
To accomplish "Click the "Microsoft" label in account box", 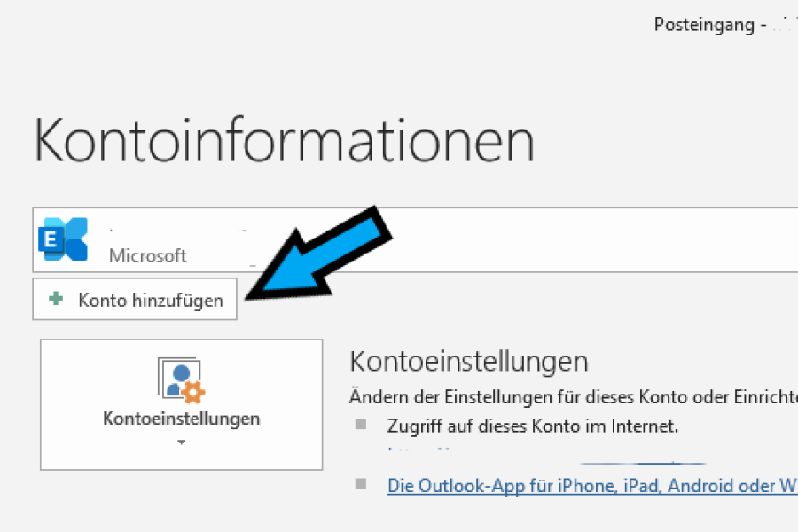I will pyautogui.click(x=147, y=255).
